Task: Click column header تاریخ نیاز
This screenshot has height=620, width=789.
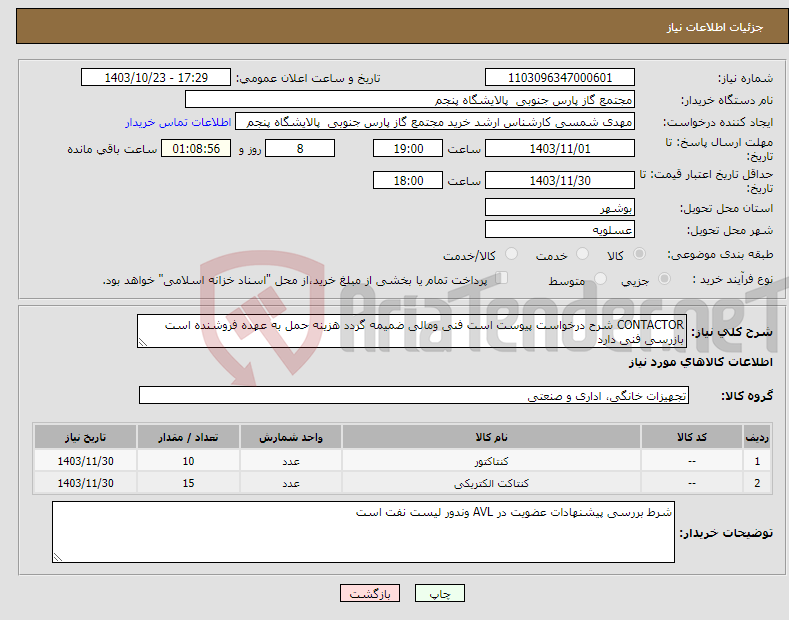Action: 86,437
